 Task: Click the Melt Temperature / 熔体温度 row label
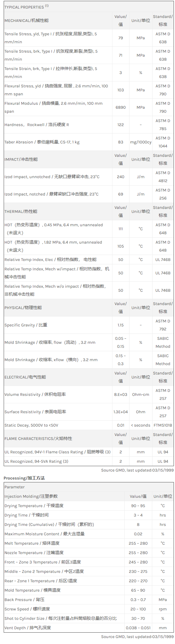[x=32, y=543]
